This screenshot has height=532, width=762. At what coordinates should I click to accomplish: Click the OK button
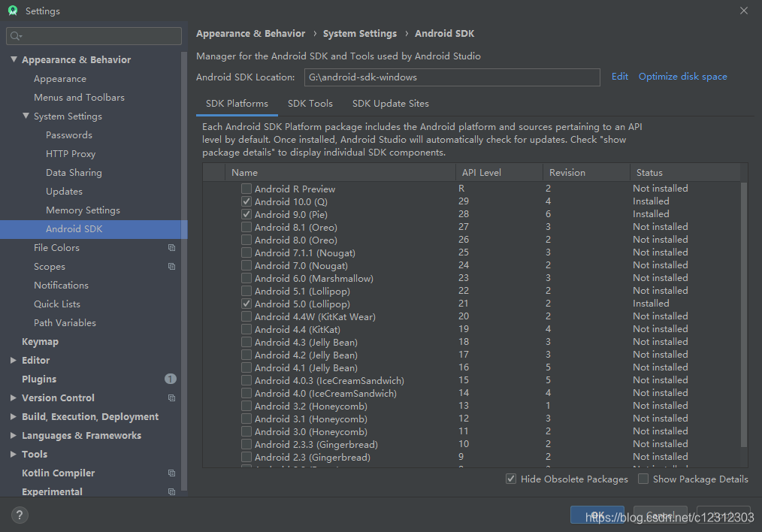[597, 515]
